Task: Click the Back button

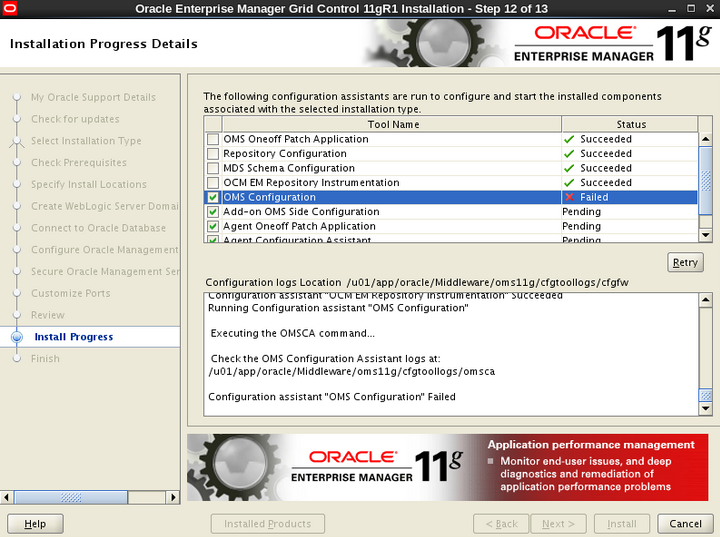Action: click(501, 524)
